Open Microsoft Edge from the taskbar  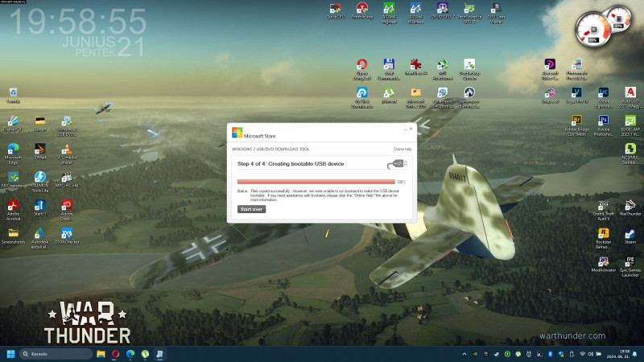[130, 354]
